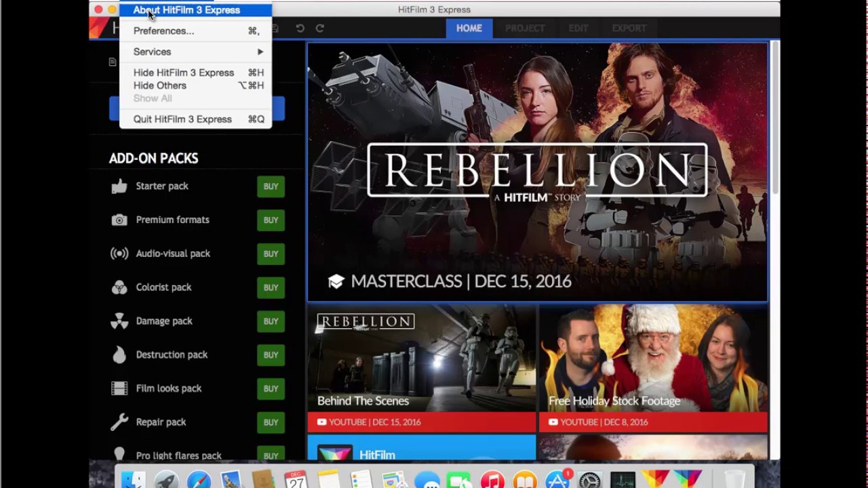Click the Audio-visual pack broadcast icon
Screen dimensions: 868x488
point(119,253)
